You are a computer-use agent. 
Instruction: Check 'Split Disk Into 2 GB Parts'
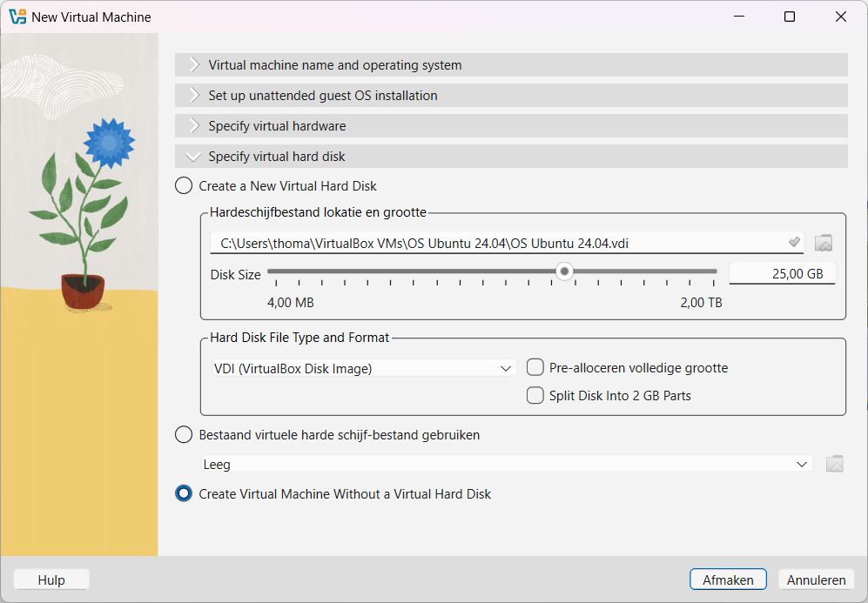(535, 395)
